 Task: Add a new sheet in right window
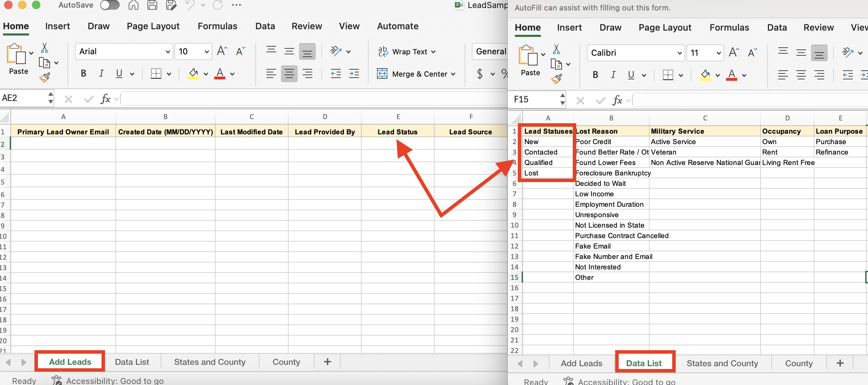(840, 363)
